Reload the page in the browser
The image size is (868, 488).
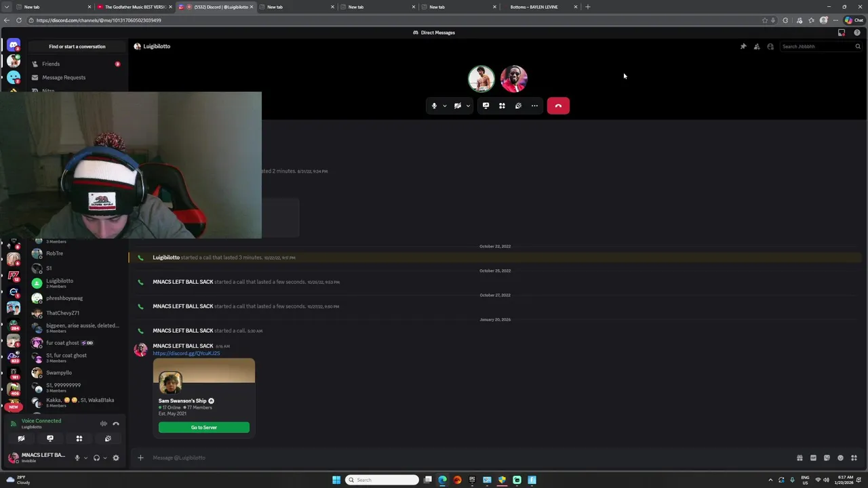click(18, 20)
